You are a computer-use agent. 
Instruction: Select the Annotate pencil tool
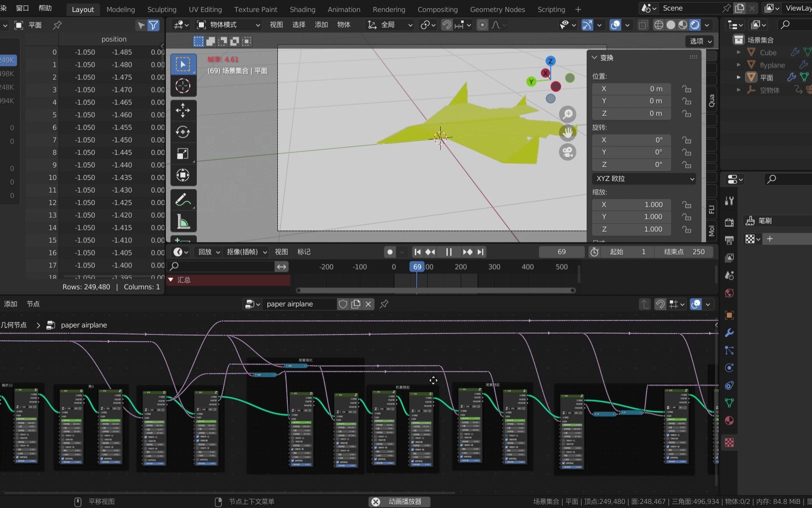pyautogui.click(x=183, y=200)
